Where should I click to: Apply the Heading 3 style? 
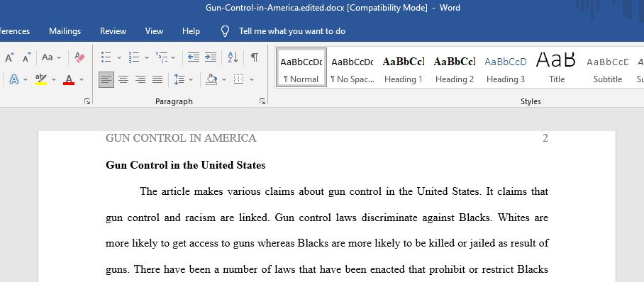click(506, 68)
